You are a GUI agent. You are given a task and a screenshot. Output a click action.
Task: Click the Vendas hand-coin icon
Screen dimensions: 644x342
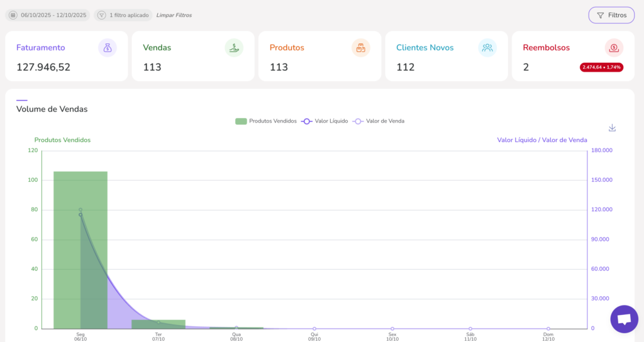coord(234,48)
